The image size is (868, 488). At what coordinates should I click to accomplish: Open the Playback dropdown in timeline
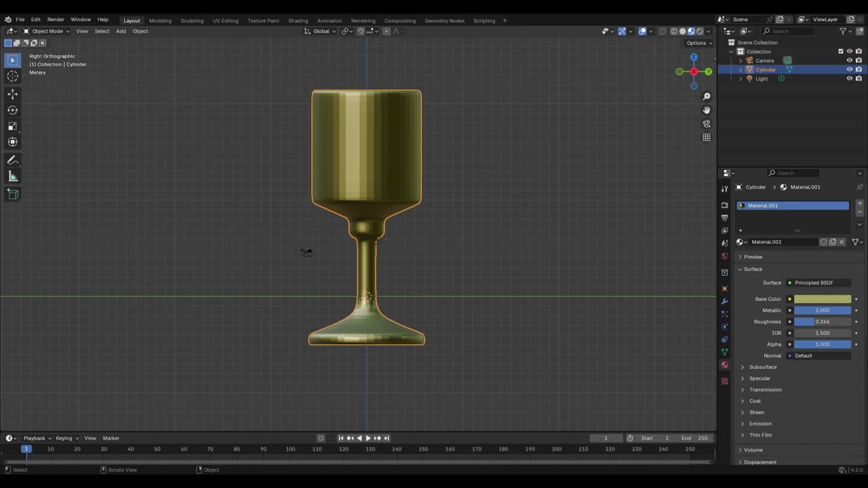(37, 438)
